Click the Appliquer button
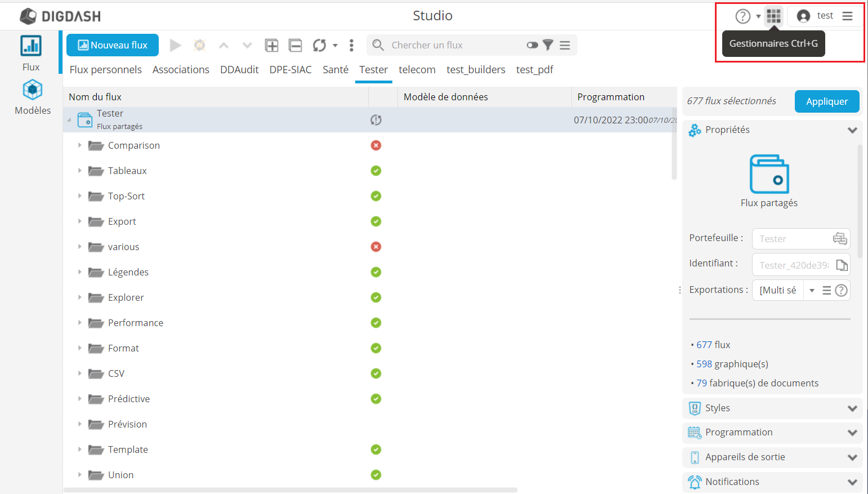Image resolution: width=868 pixels, height=494 pixels. pyautogui.click(x=827, y=101)
